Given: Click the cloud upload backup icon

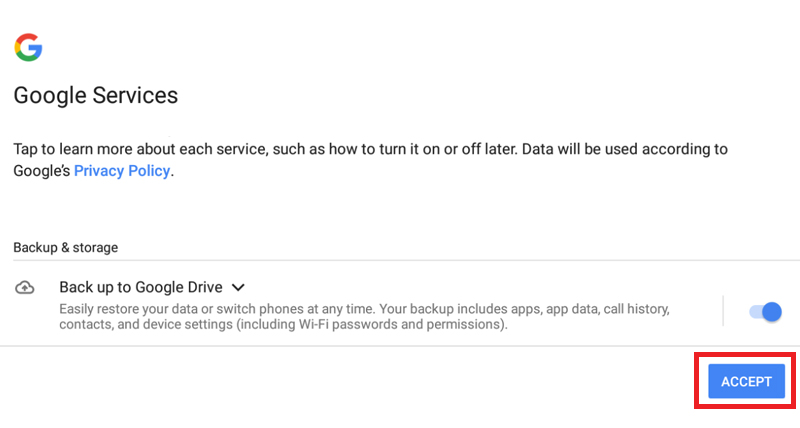Looking at the screenshot, I should pos(24,288).
